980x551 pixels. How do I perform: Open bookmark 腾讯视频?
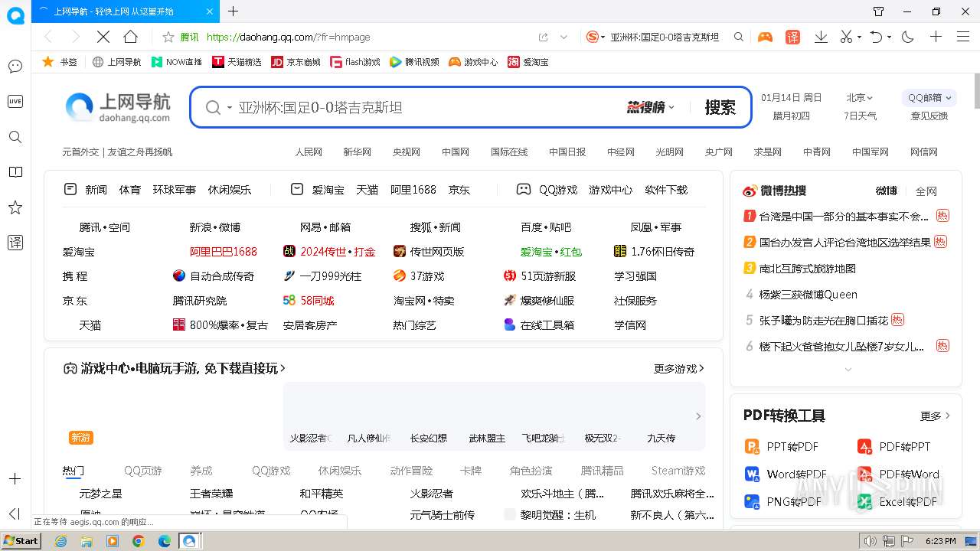pyautogui.click(x=414, y=62)
